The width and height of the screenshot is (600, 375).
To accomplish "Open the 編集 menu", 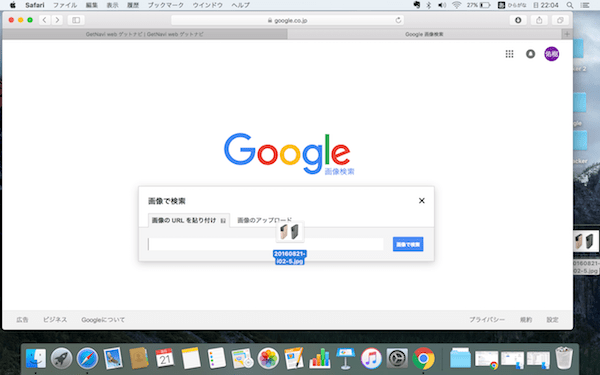I will coord(91,5).
